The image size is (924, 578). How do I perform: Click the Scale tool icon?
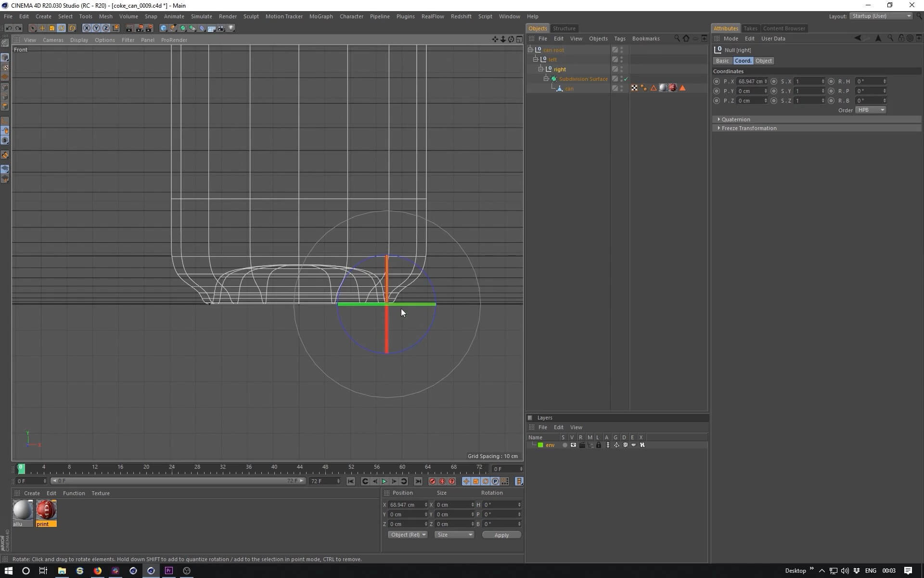click(x=51, y=28)
